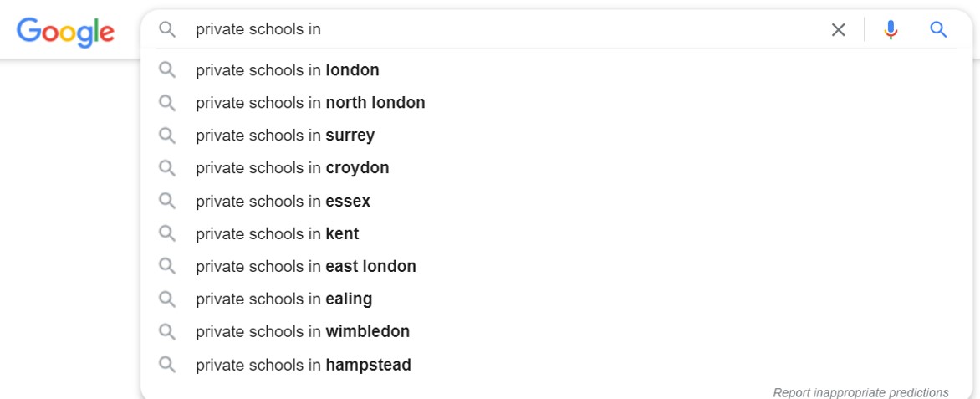Open 'Report inappropriate predictions' link

pyautogui.click(x=860, y=392)
